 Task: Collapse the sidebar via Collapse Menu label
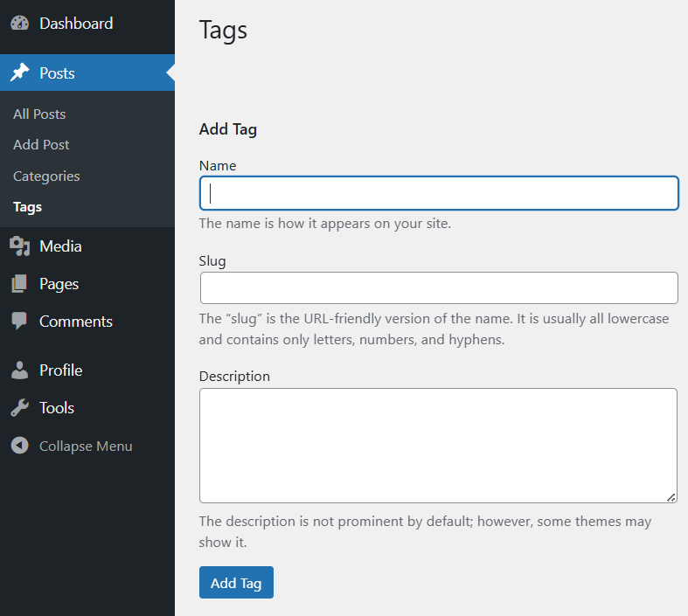point(86,446)
